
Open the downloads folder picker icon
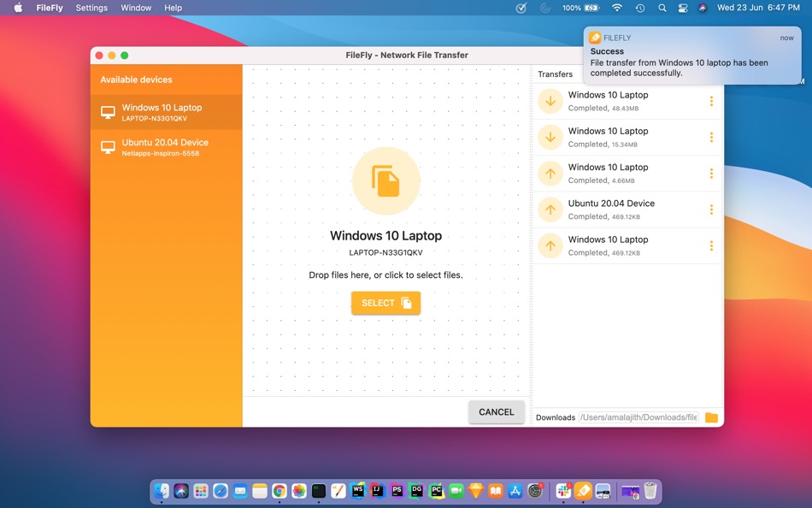(x=711, y=417)
